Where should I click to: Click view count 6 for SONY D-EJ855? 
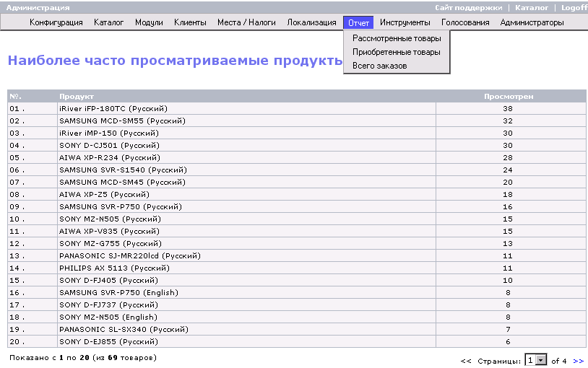(x=508, y=342)
